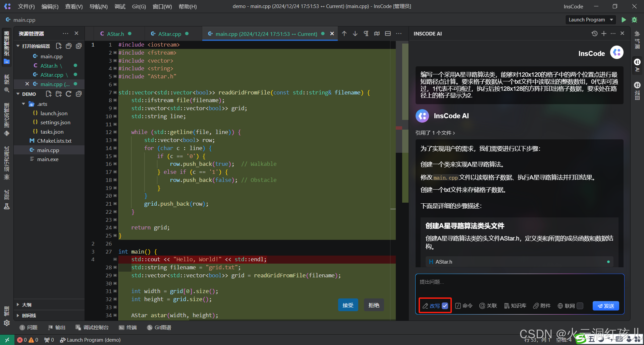Close the INSCODE AI panel

(x=623, y=33)
